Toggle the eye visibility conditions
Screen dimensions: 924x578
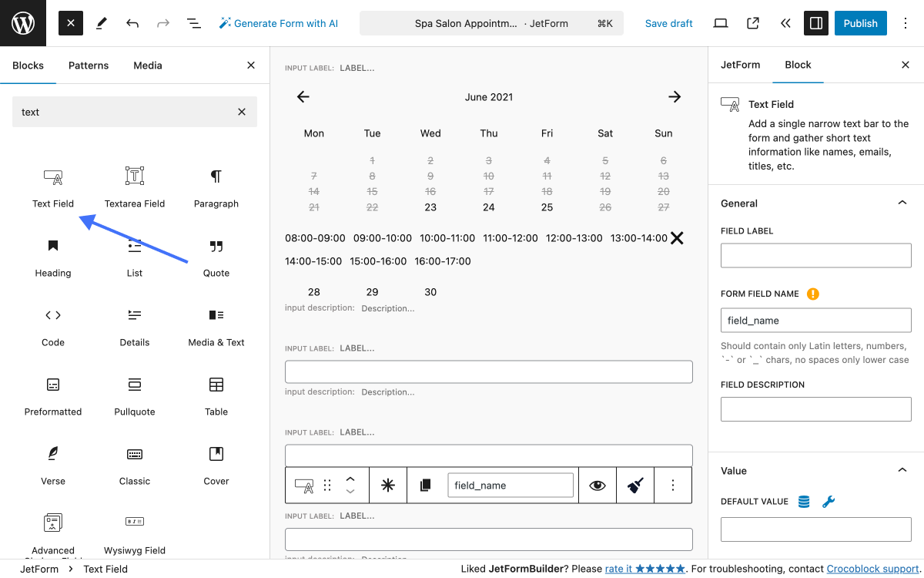pyautogui.click(x=598, y=486)
